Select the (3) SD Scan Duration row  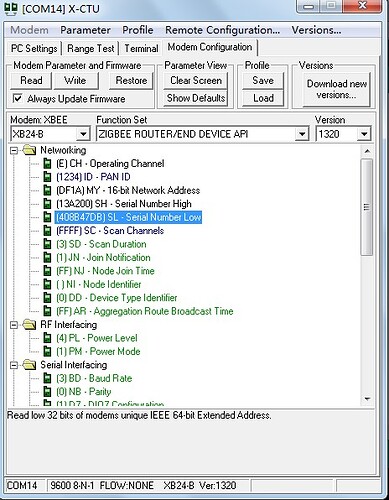[101, 244]
